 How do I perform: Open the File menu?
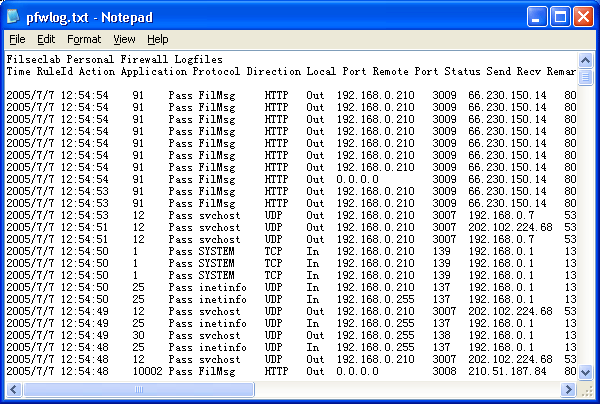tap(17, 39)
